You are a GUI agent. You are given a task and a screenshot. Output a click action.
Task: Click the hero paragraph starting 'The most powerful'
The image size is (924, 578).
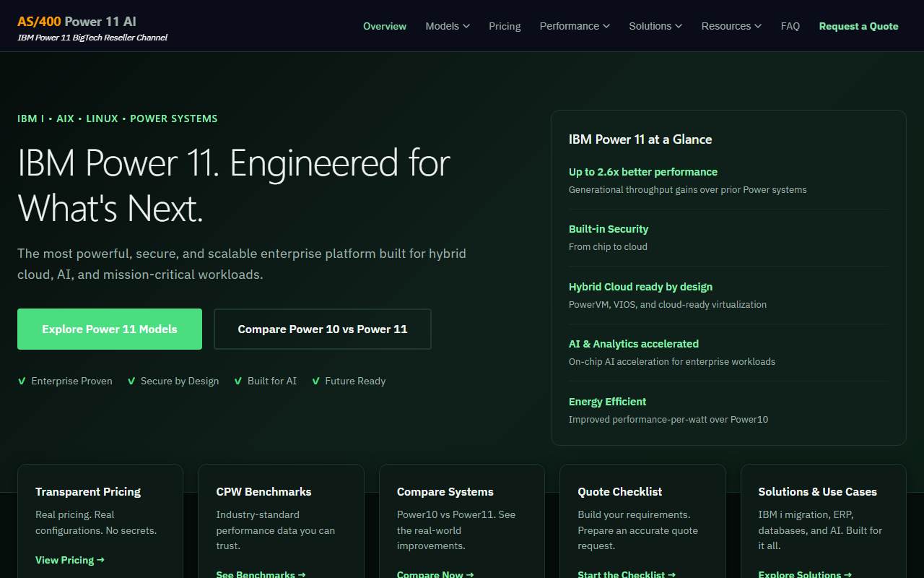tap(242, 264)
